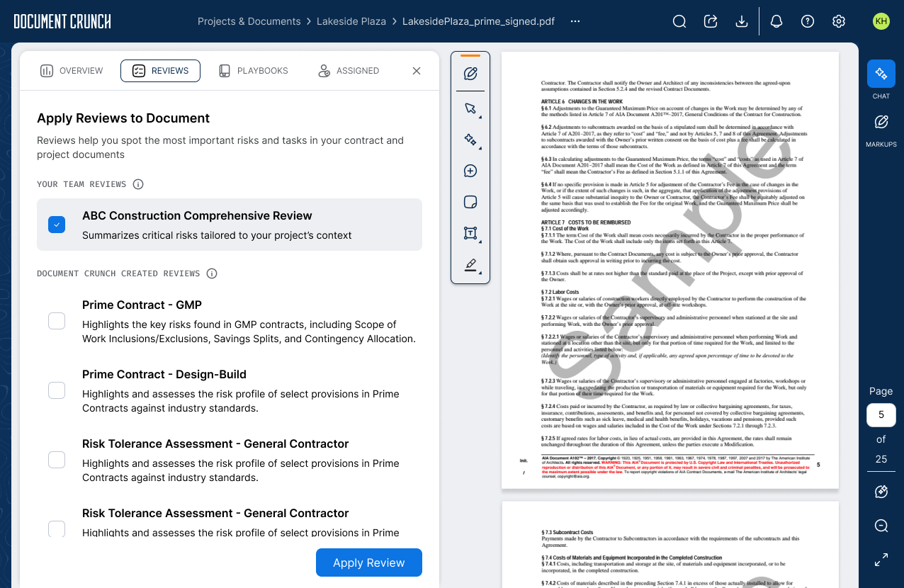This screenshot has height=588, width=904.
Task: Select the add comment tool
Action: (x=470, y=171)
